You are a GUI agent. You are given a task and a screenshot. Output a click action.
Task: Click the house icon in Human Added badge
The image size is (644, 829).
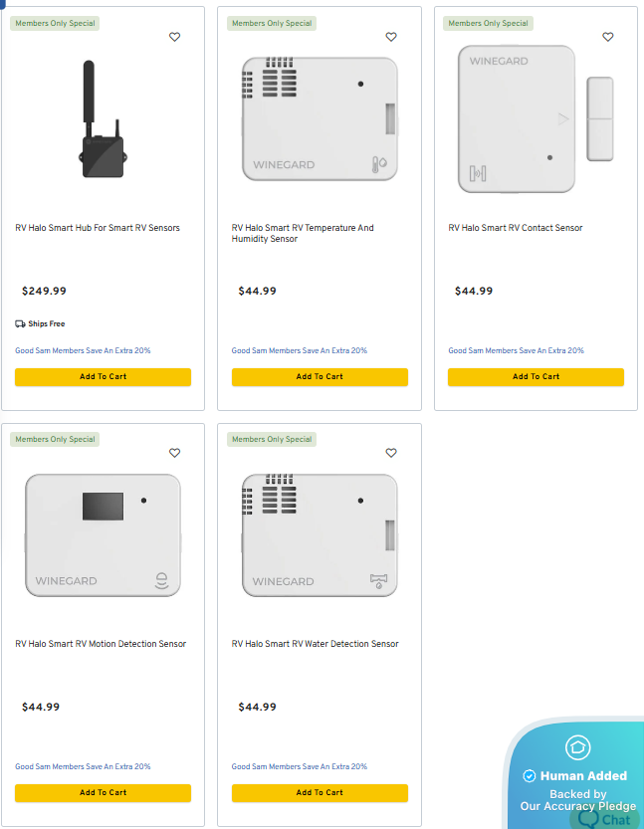tap(578, 747)
